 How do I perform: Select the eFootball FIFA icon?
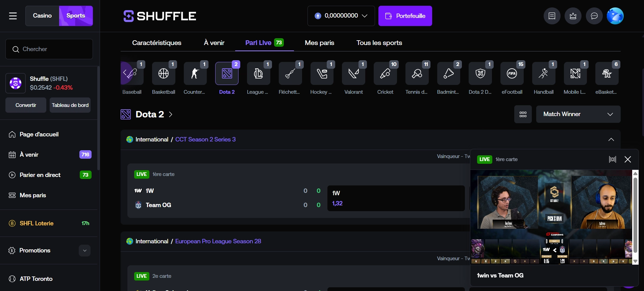click(512, 73)
